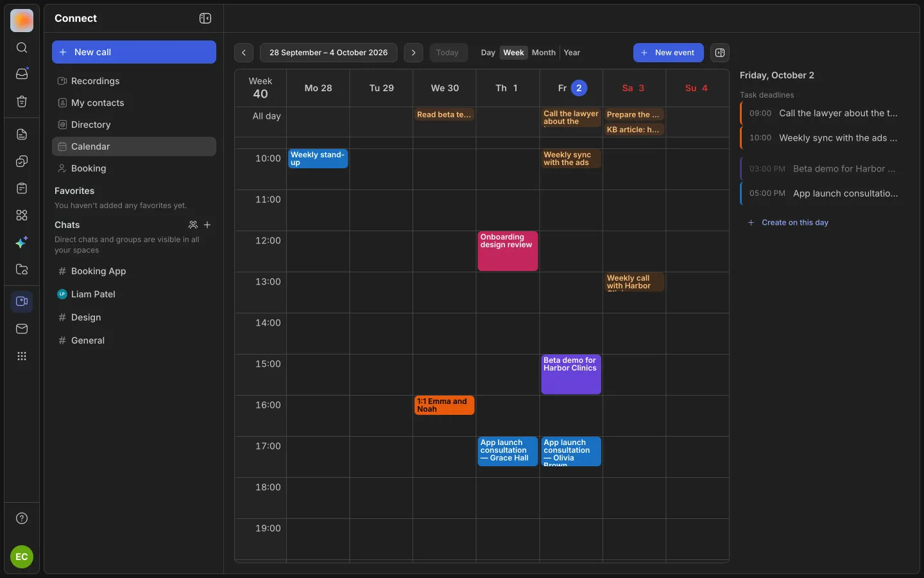Click the Today button

[447, 53]
